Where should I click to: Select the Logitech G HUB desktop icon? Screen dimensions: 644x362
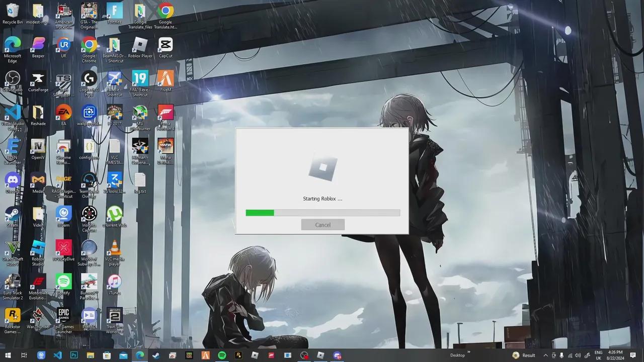pyautogui.click(x=89, y=84)
